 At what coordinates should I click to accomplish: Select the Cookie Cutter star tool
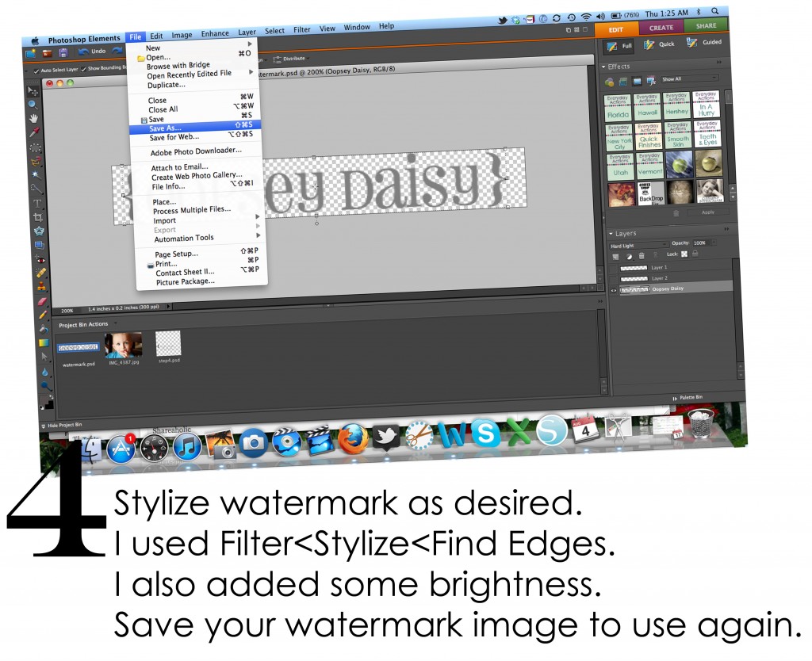[x=38, y=231]
